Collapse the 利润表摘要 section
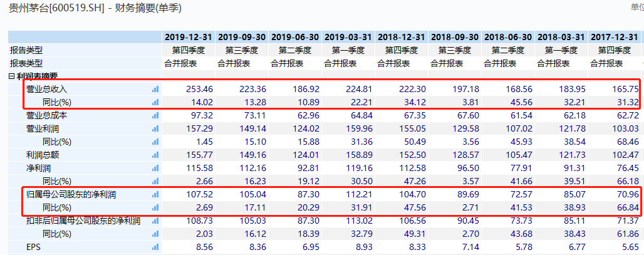The image size is (644, 255). point(12,76)
